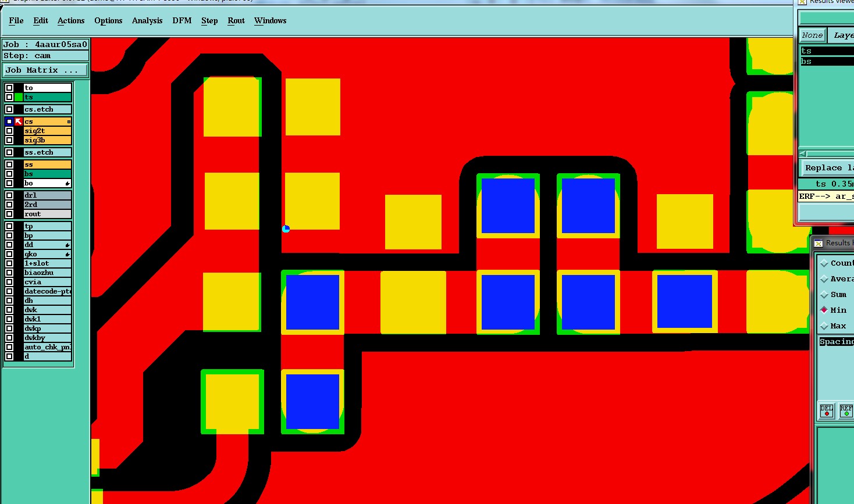The width and height of the screenshot is (854, 504).
Task: Select ts entry in Results viewer list
Action: tap(827, 51)
